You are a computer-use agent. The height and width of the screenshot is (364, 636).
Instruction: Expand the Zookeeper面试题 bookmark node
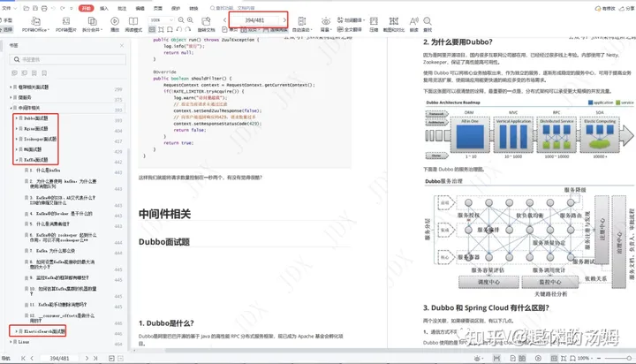(x=16, y=139)
